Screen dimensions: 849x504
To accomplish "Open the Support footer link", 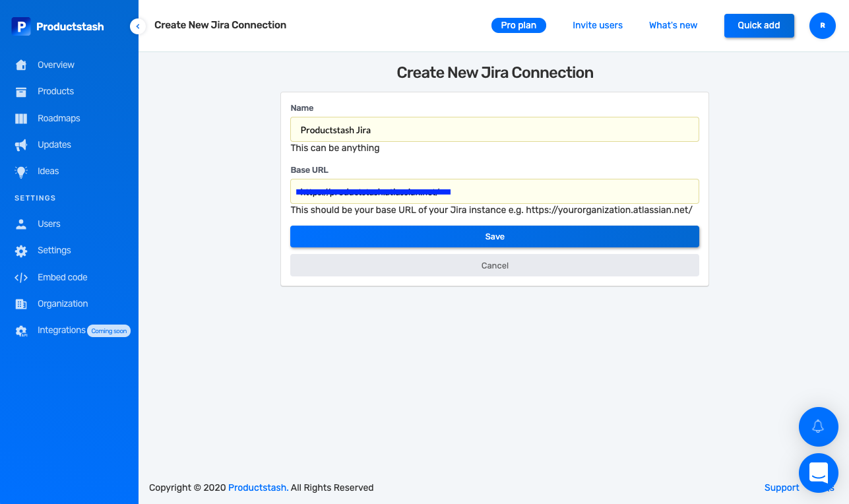I will 782,488.
